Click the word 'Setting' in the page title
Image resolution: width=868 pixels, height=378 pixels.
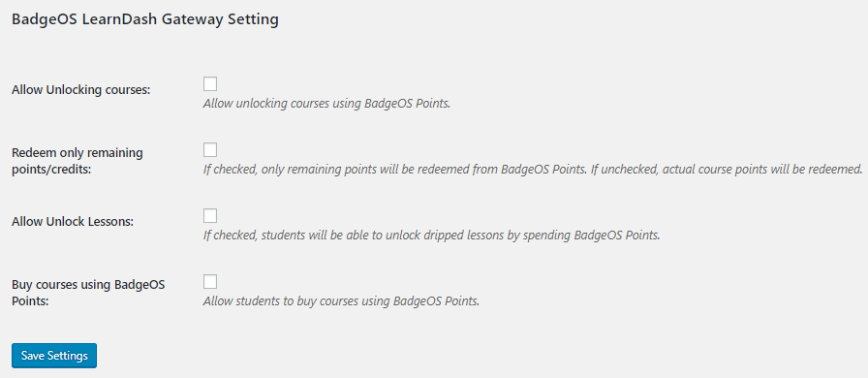[250, 20]
